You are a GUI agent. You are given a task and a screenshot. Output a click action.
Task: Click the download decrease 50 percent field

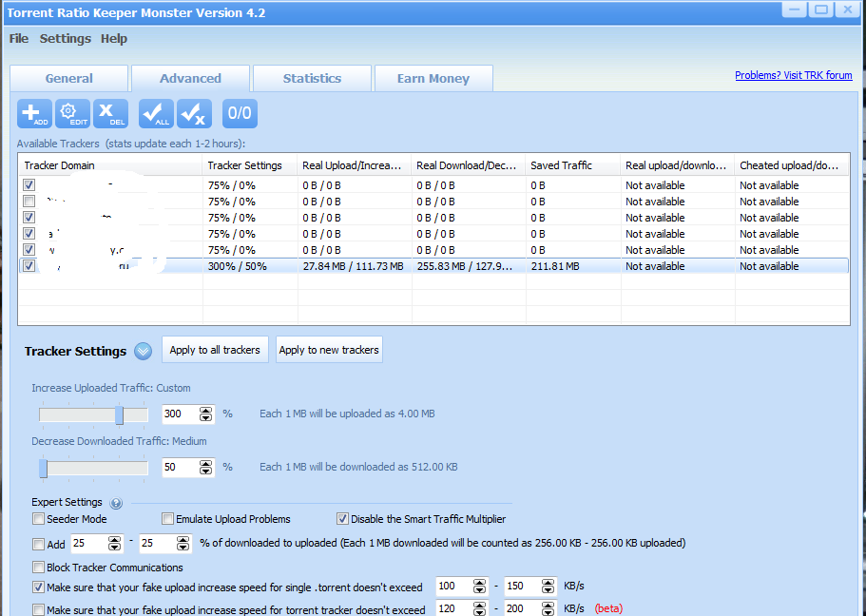[x=180, y=468]
